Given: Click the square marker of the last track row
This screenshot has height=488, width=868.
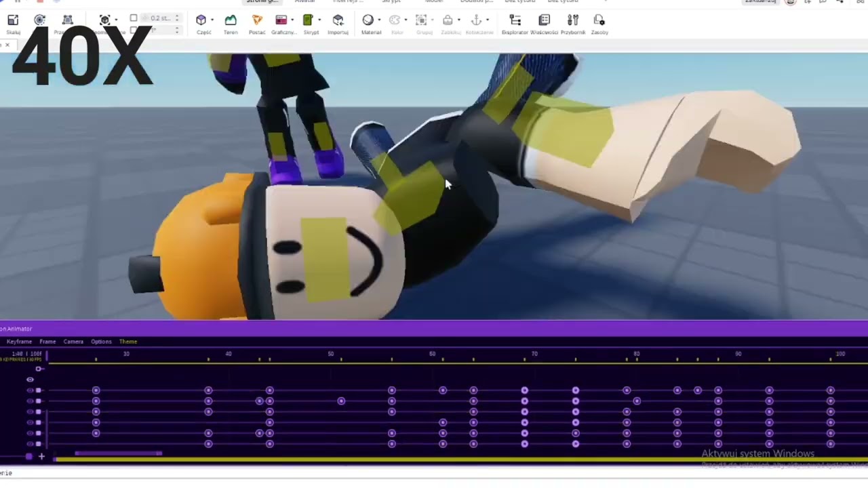Looking at the screenshot, I should (x=39, y=444).
